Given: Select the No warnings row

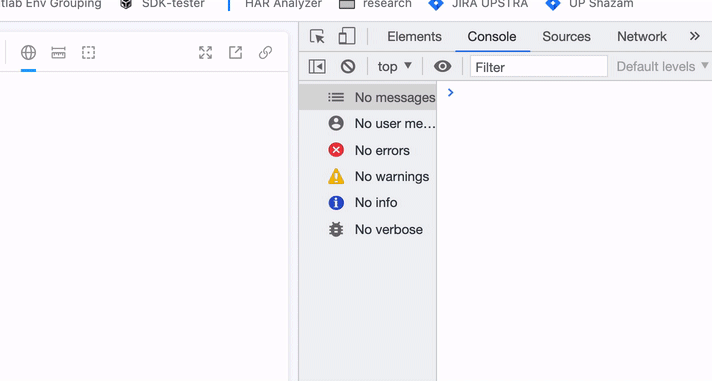Looking at the screenshot, I should tap(368, 176).
